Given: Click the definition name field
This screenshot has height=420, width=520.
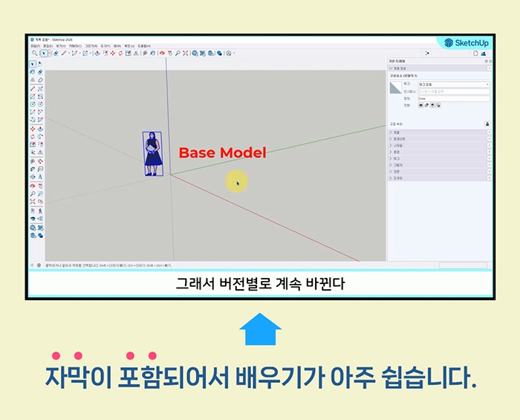Looking at the screenshot, I should point(454,99).
